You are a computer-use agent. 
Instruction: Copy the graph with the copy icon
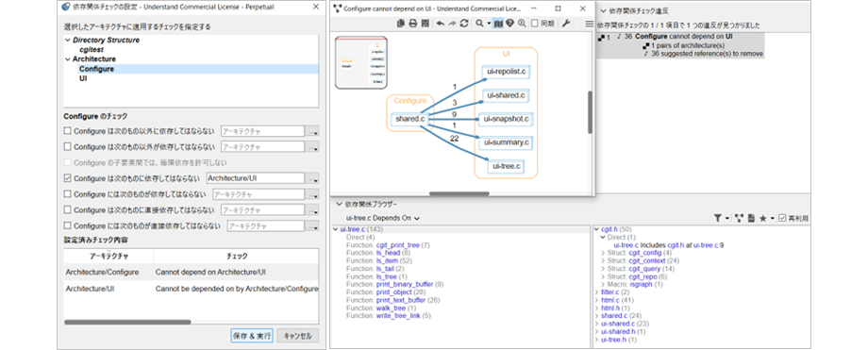click(401, 24)
